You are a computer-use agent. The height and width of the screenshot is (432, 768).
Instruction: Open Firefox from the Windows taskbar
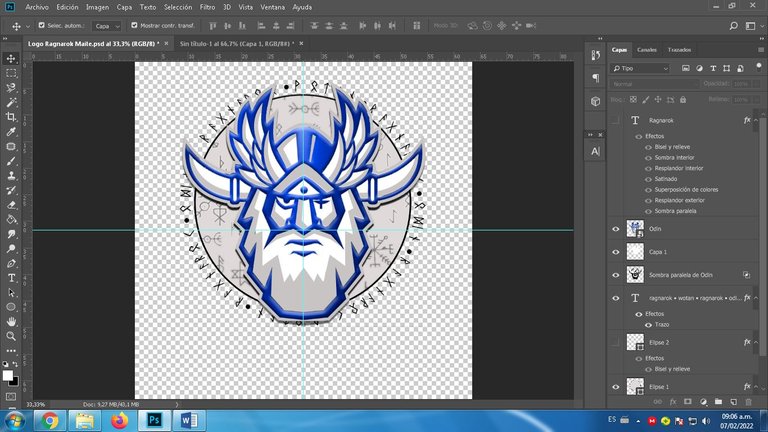[x=120, y=419]
